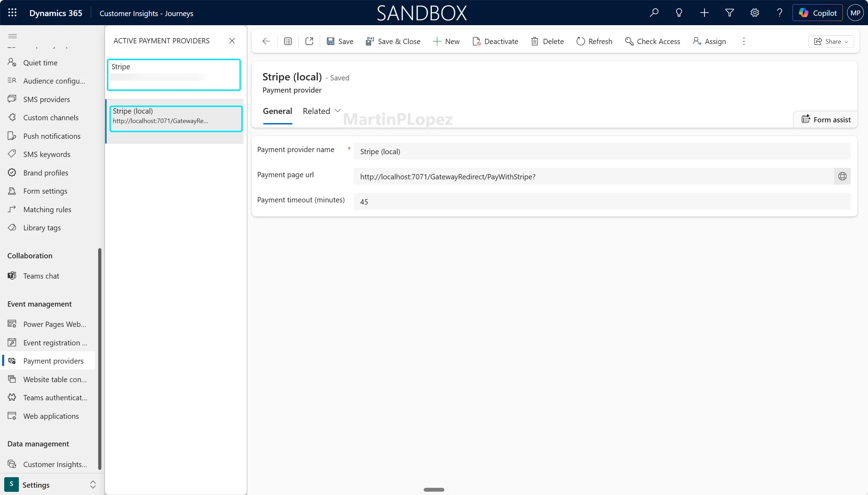Screen dimensions: 868x495
Task: Open Teams chat in sidebar
Action: click(48, 276)
